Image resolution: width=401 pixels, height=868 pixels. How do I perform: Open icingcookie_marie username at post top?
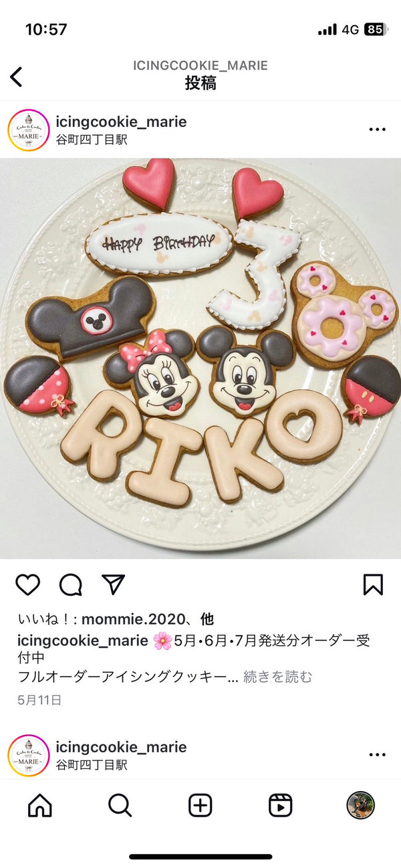point(121,122)
